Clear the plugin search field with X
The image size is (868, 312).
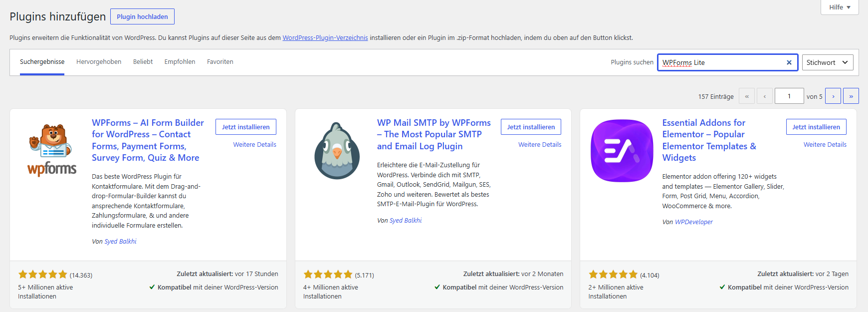click(789, 62)
